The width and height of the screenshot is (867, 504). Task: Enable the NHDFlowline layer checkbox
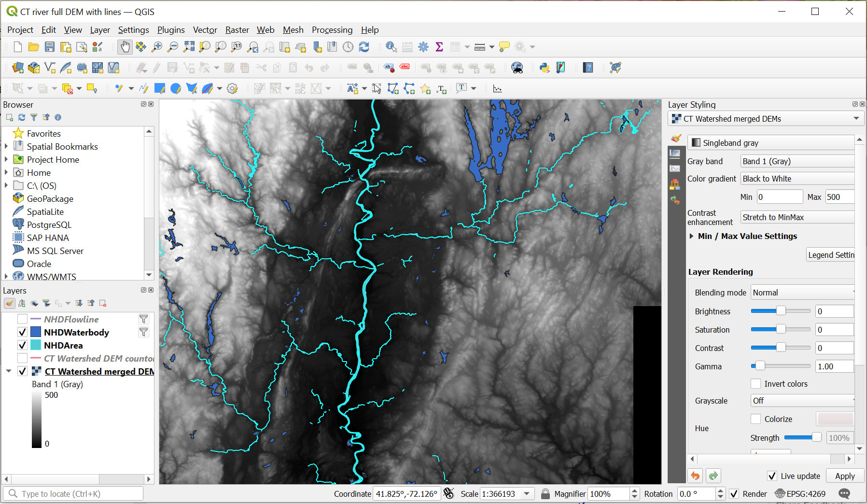22,319
